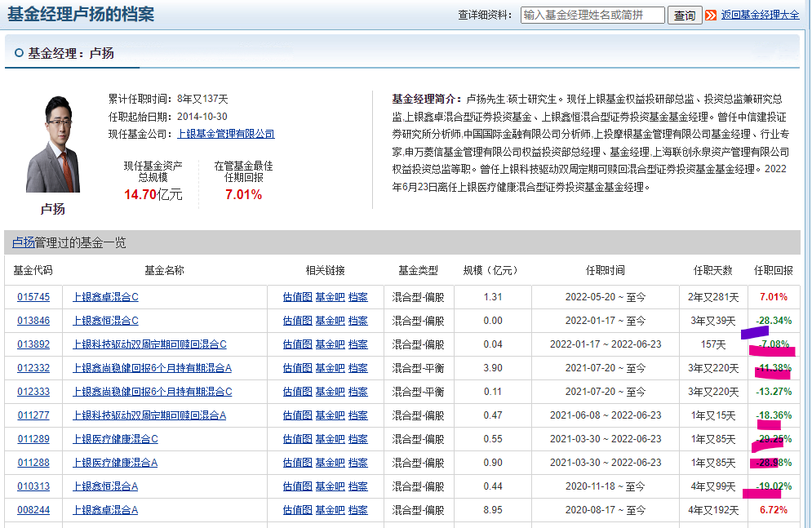Open the 上银医疗健康混合C fund page
812x528 pixels.
[115, 439]
